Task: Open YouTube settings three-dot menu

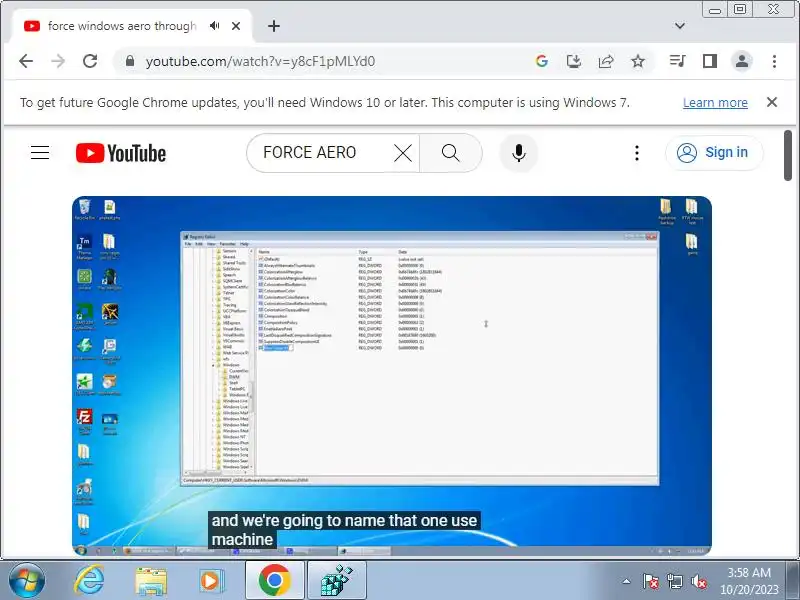Action: tap(637, 153)
